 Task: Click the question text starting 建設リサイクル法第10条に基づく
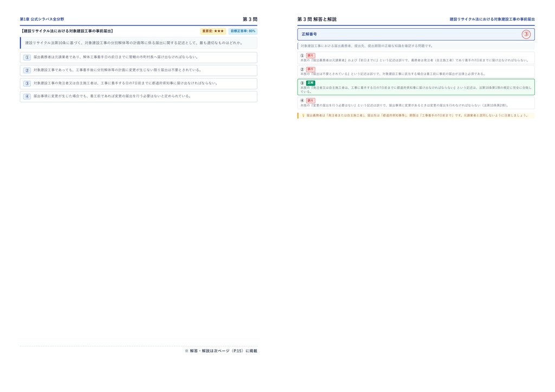(134, 43)
